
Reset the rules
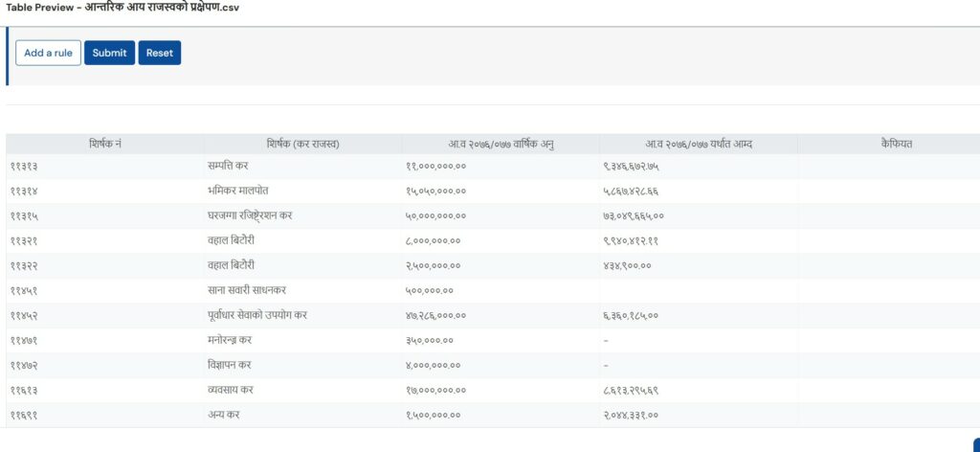[160, 53]
